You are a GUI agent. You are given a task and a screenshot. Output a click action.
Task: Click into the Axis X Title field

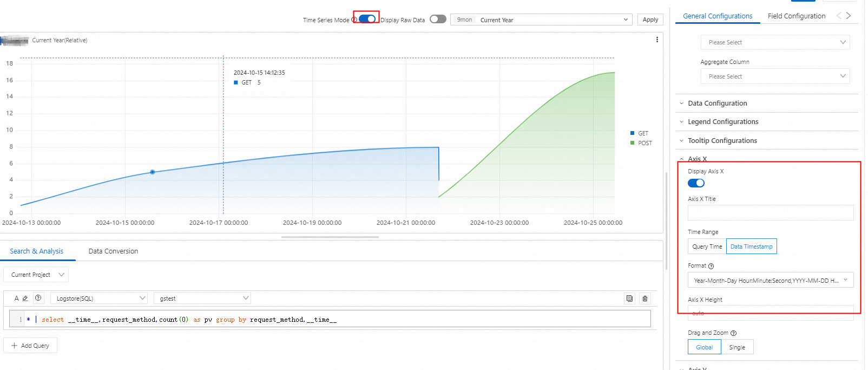pos(771,212)
